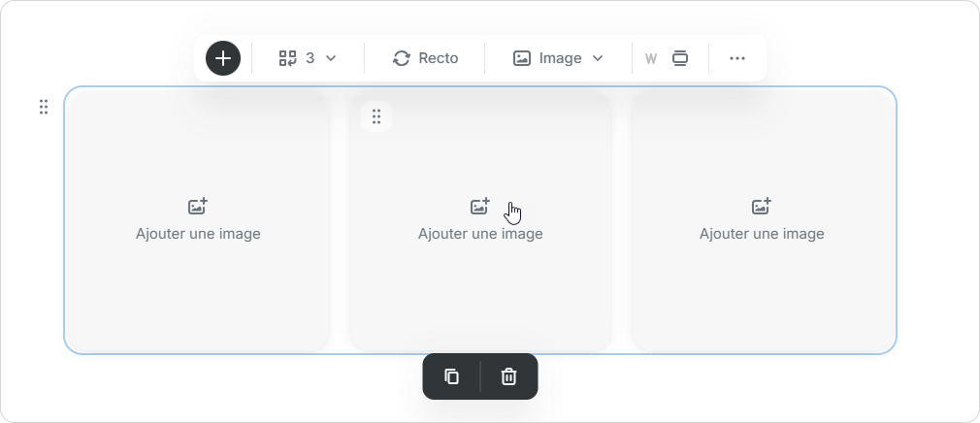
Task: Expand the Image type dropdown chevron
Action: tap(598, 58)
